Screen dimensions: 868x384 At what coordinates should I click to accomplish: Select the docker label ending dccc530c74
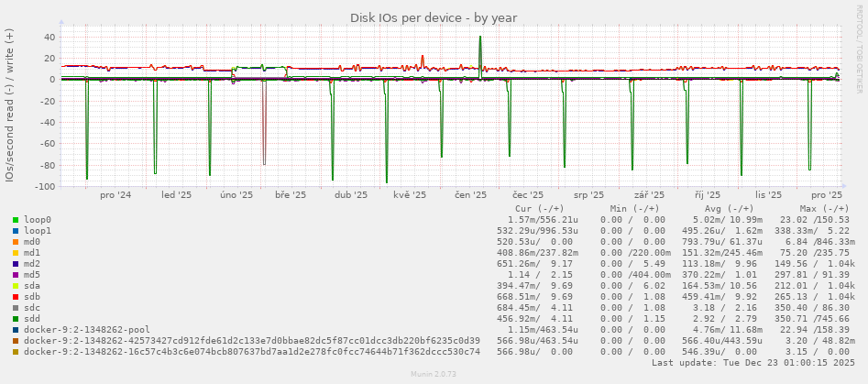click(x=252, y=352)
